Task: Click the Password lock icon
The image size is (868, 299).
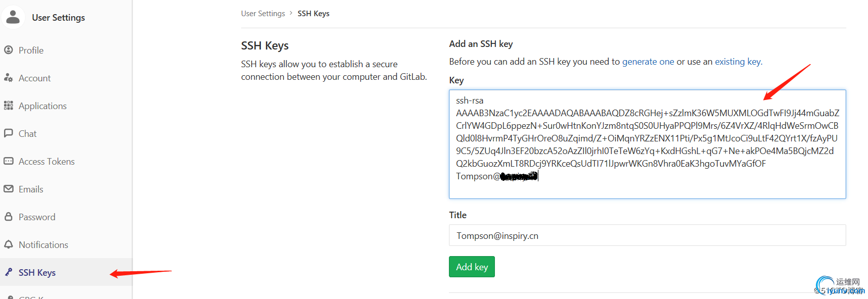Action: [9, 217]
